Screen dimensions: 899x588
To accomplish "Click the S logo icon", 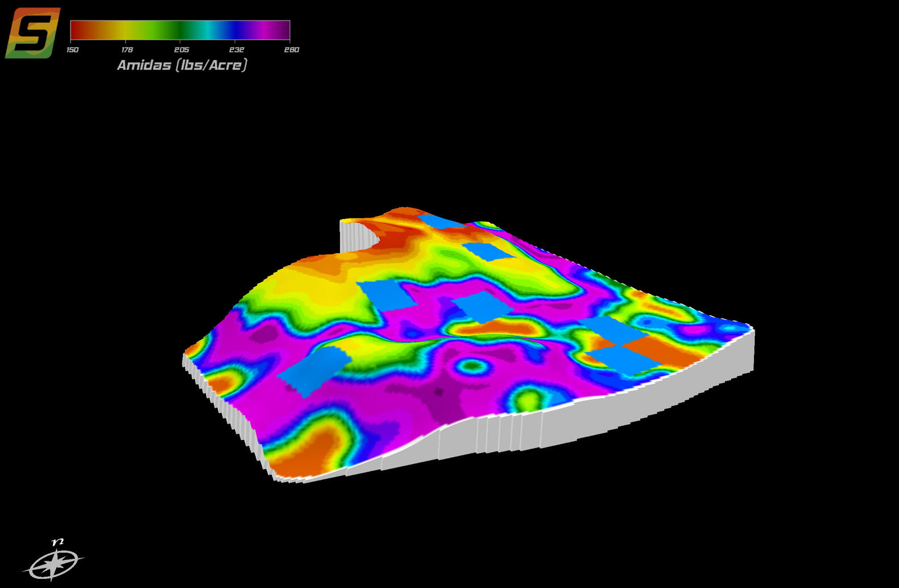I will click(x=32, y=33).
